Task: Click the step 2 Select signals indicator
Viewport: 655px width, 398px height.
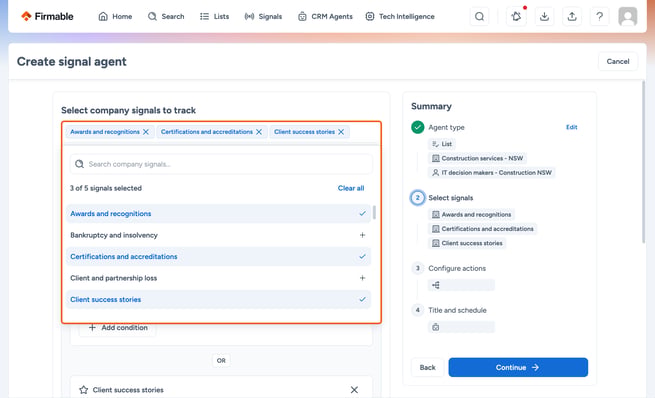Action: coord(417,198)
